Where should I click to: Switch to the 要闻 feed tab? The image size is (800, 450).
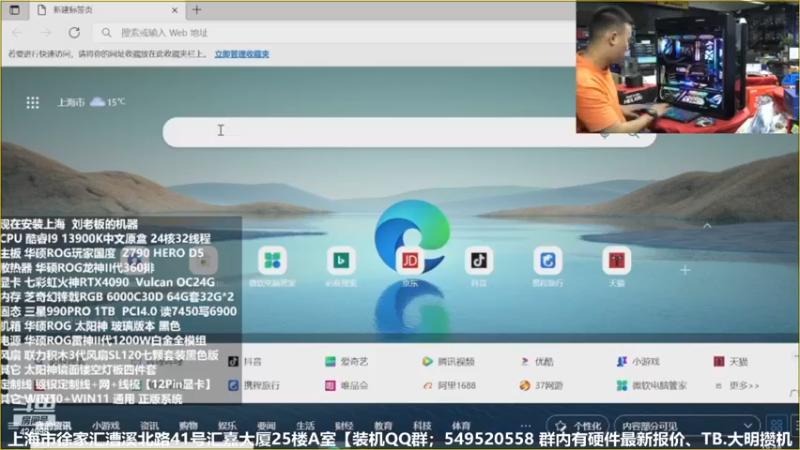tap(266, 426)
